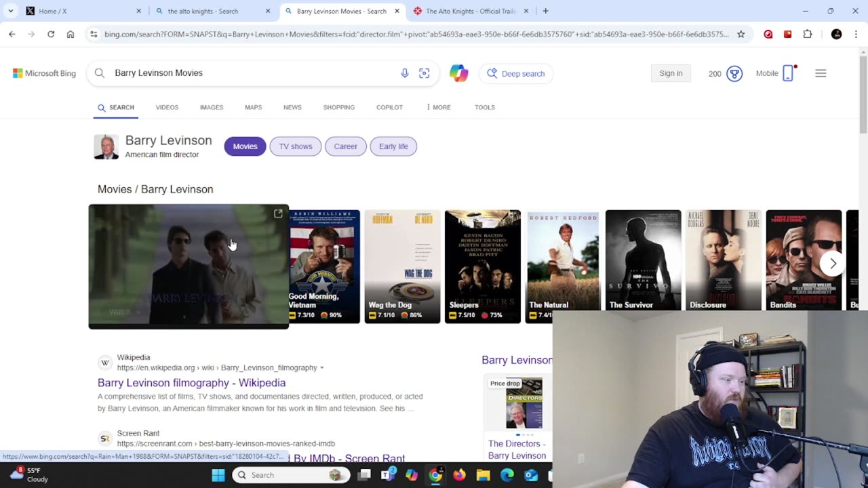Click the first red extension icon in toolbar
Screen dimensions: 868x488
tap(768, 34)
